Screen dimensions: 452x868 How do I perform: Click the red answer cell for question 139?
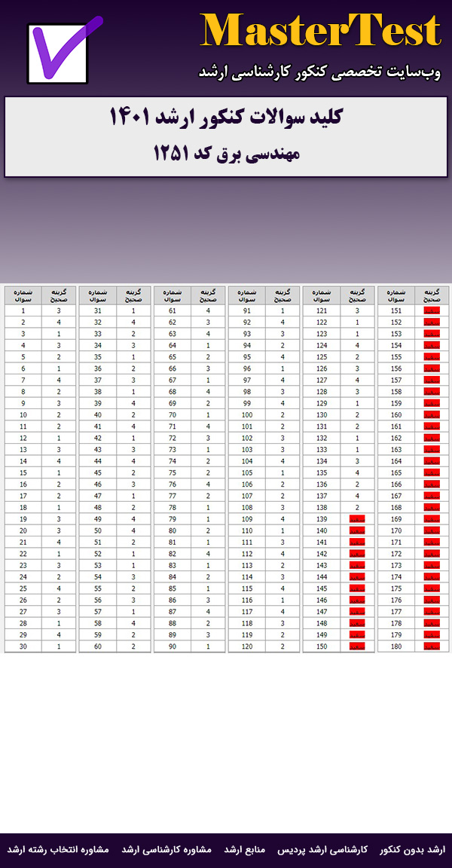click(357, 519)
